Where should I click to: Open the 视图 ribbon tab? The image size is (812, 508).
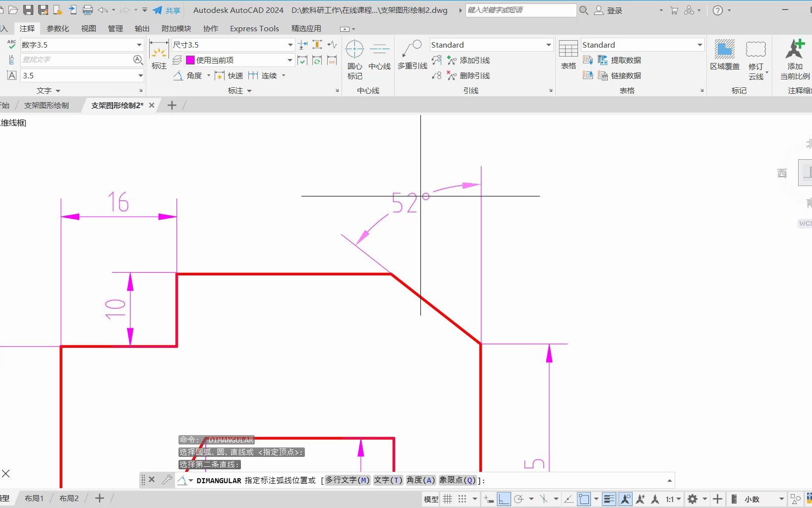pos(89,28)
